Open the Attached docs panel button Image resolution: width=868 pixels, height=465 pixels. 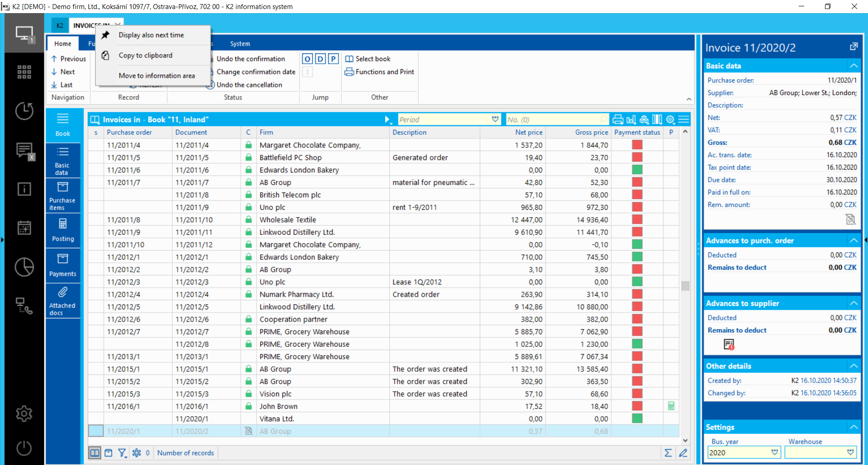[x=63, y=301]
